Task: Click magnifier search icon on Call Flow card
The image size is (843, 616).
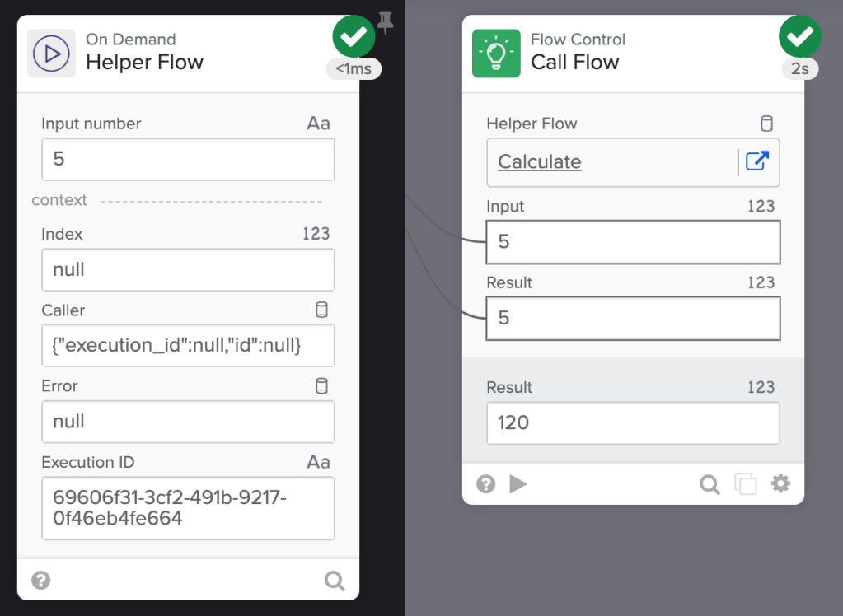Action: (710, 483)
